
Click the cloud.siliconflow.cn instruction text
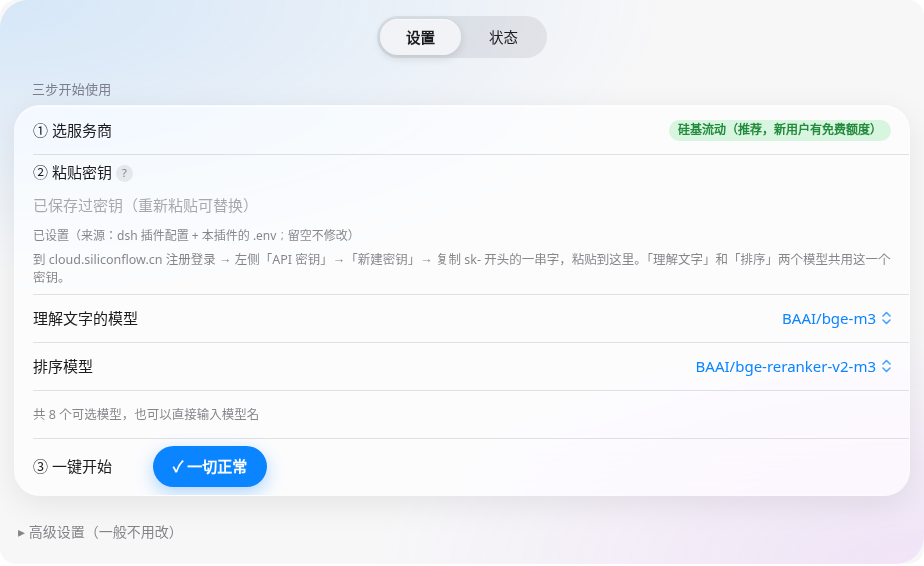[461, 268]
